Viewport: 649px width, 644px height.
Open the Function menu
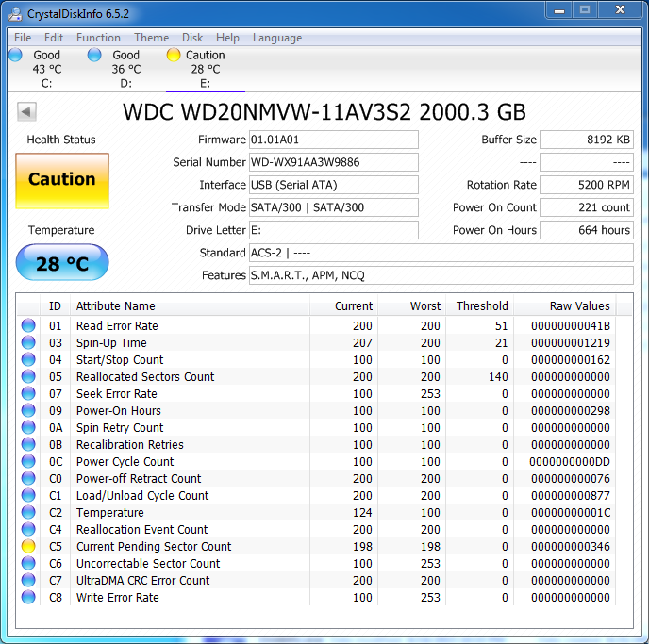click(x=98, y=38)
